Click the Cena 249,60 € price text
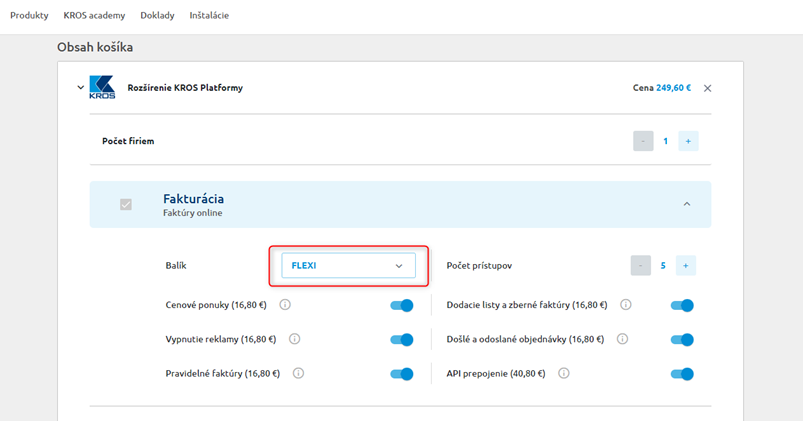This screenshot has width=803, height=421. [x=662, y=88]
